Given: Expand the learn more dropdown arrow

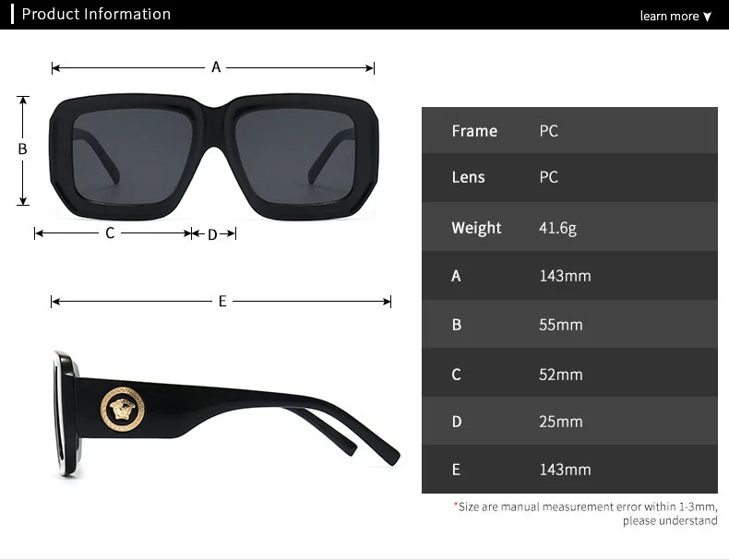Looking at the screenshot, I should 707,17.
